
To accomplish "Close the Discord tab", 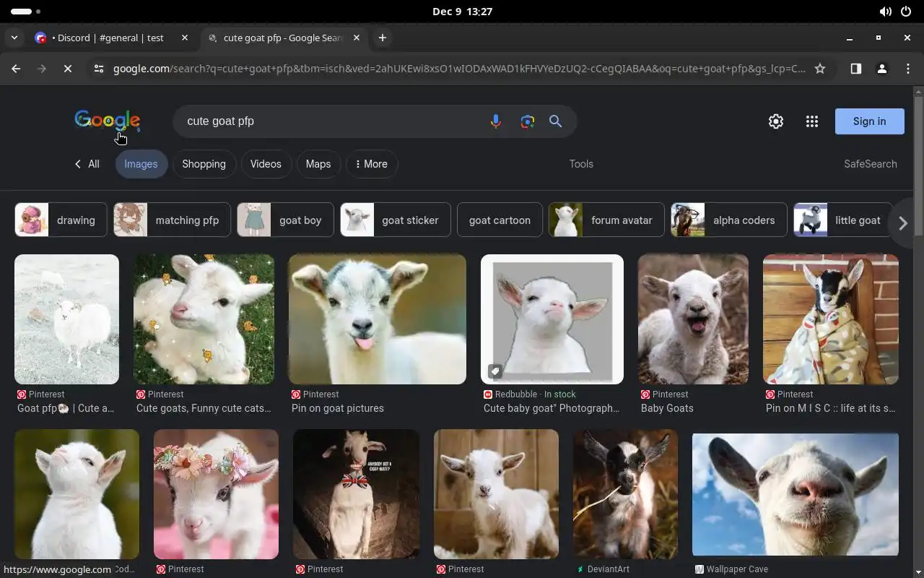I will [185, 38].
